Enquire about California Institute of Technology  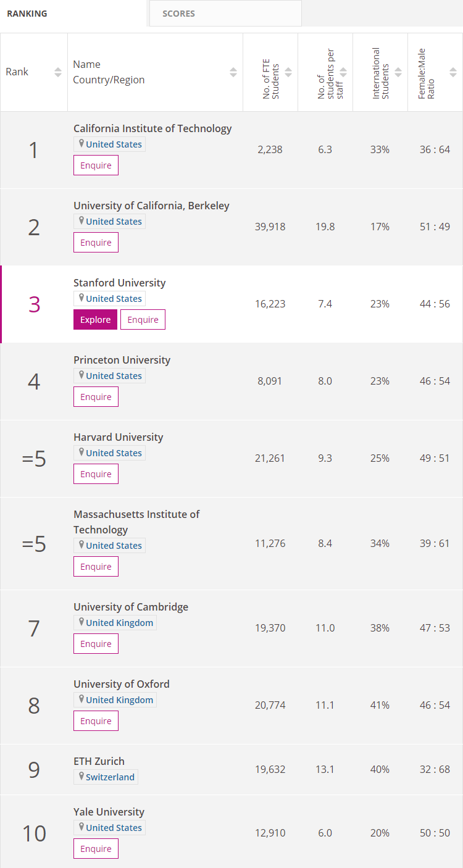(96, 165)
